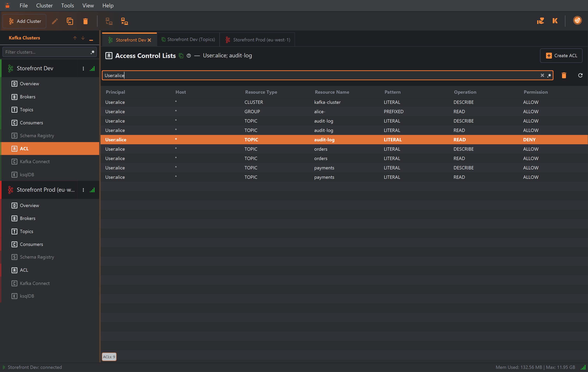Select the payments READ ACL row
Image resolution: width=588 pixels, height=372 pixels.
pos(344,177)
